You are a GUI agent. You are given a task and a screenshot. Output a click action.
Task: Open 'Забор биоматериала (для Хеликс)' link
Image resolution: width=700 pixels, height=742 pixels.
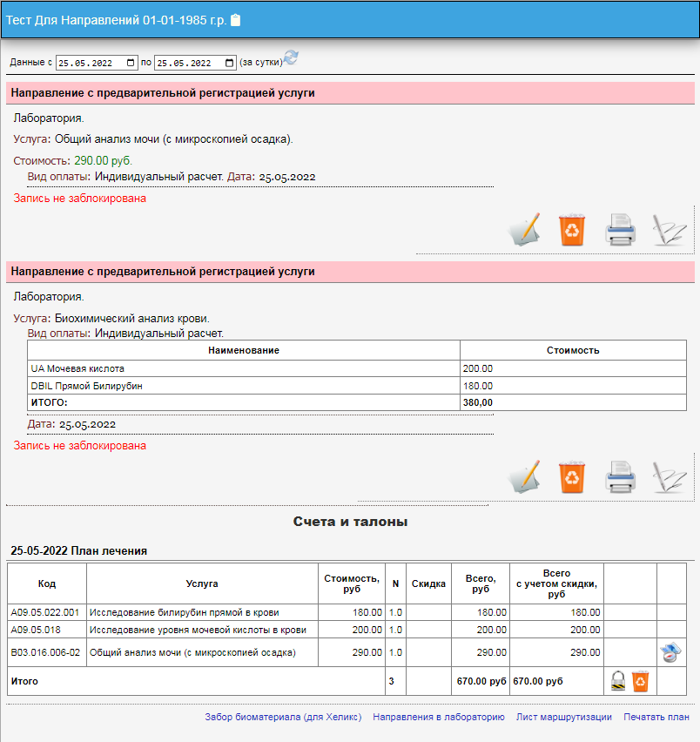tap(283, 718)
